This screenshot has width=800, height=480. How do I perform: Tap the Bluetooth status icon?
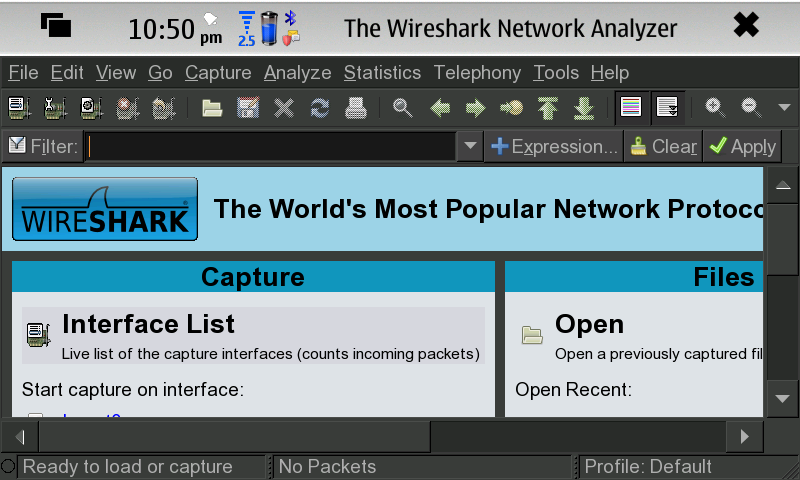click(x=290, y=18)
